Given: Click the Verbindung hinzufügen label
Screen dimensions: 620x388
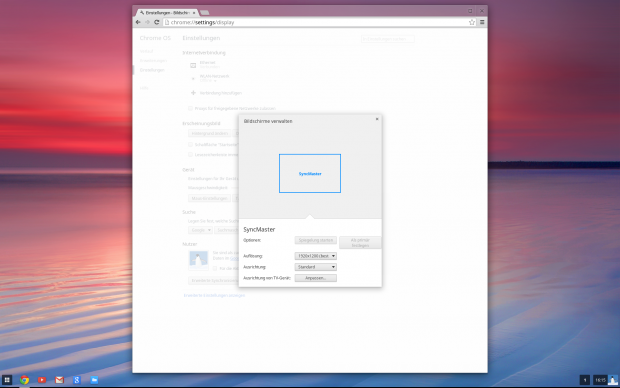Looking at the screenshot, I should [221, 93].
